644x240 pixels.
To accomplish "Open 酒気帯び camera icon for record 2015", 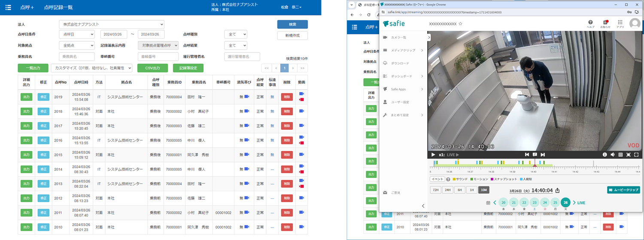I will tap(247, 155).
